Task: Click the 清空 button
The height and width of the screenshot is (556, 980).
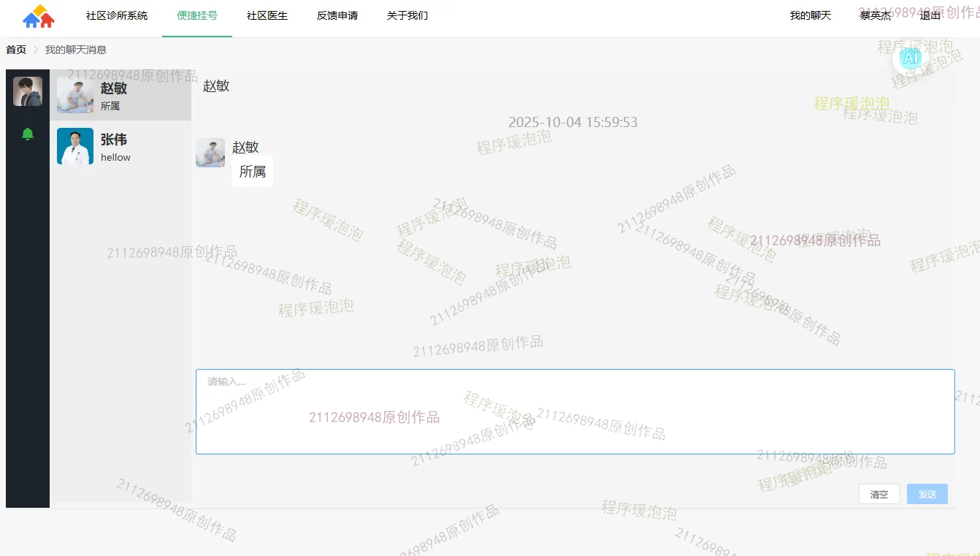Action: coord(879,494)
